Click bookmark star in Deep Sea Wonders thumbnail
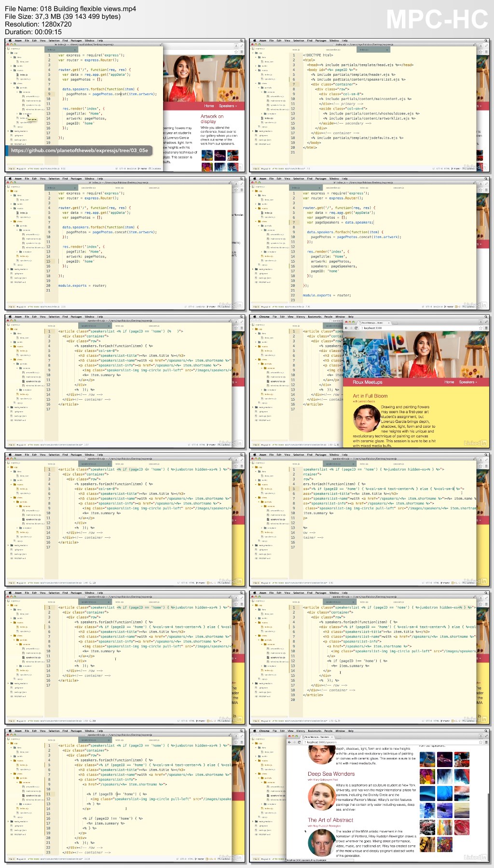Image resolution: width=494 pixels, height=868 pixels. coord(480,742)
